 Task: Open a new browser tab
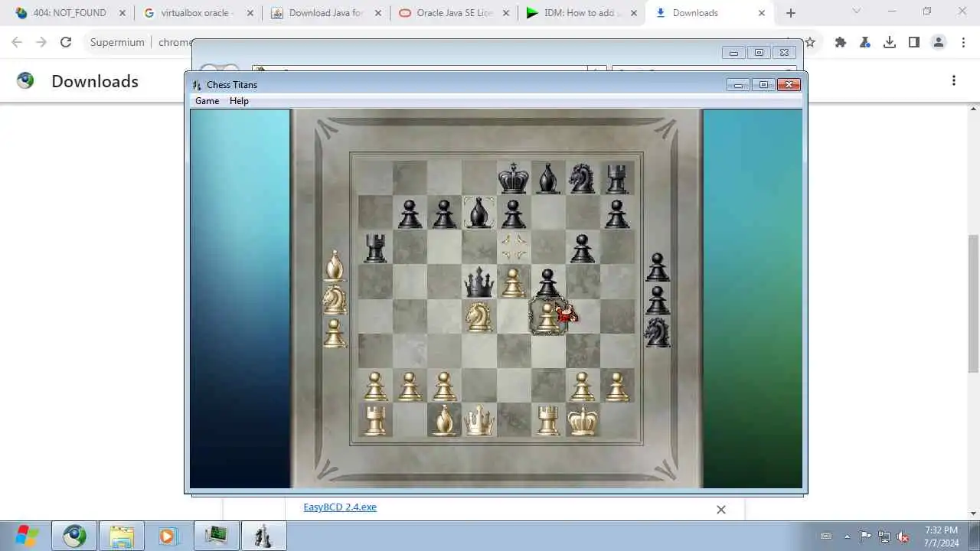point(791,13)
